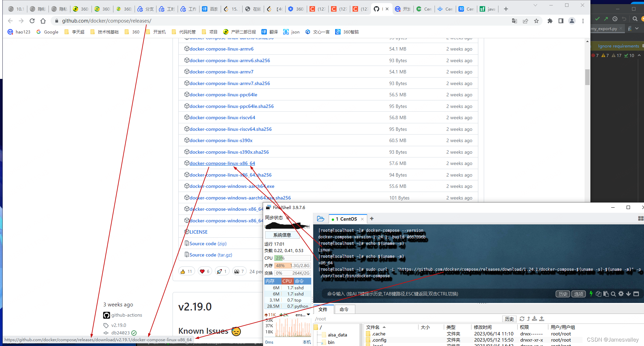The height and width of the screenshot is (346, 644).
Task: Click PyCharm search magnifier icon
Action: (635, 19)
